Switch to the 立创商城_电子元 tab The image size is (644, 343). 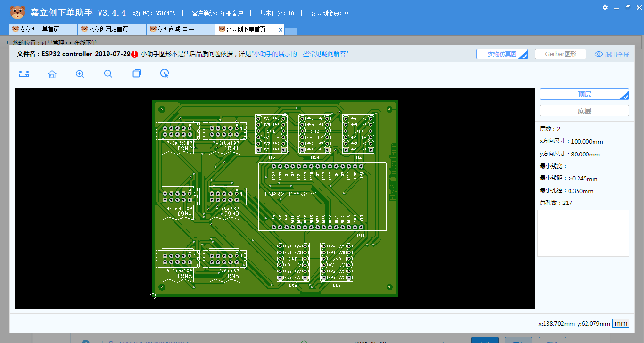pos(181,29)
